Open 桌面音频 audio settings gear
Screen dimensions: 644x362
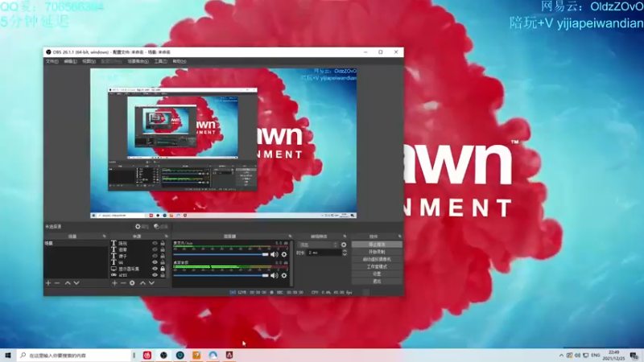pos(284,275)
